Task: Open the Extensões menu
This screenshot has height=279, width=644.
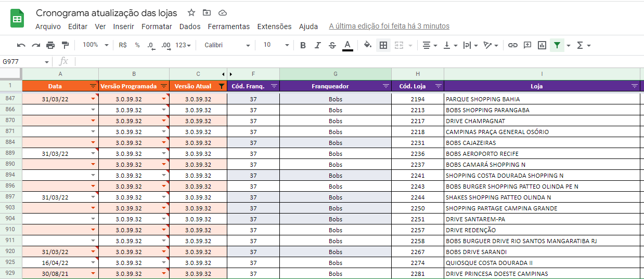Action: coord(275,26)
